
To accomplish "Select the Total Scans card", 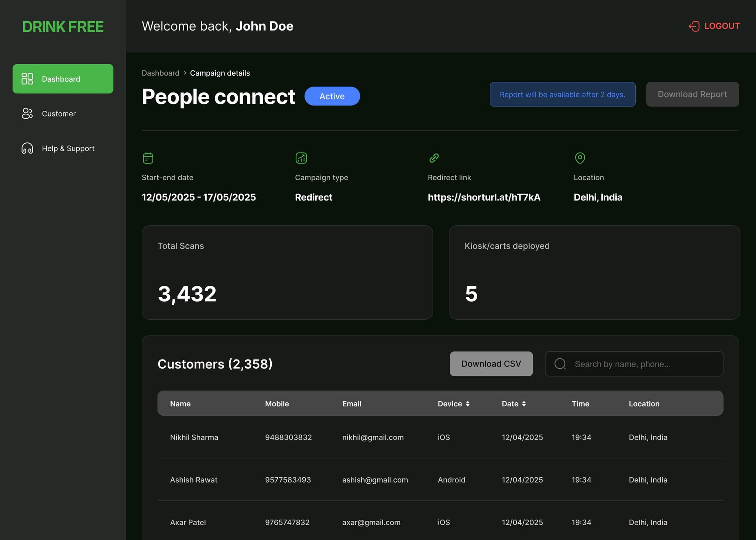I will tap(287, 272).
